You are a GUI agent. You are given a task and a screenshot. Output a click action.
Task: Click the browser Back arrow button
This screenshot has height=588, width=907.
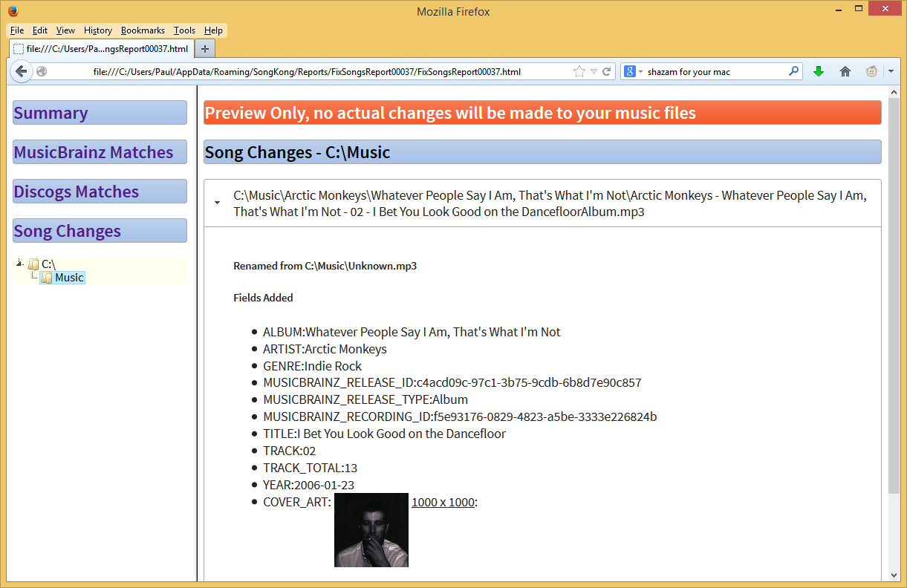click(x=21, y=71)
